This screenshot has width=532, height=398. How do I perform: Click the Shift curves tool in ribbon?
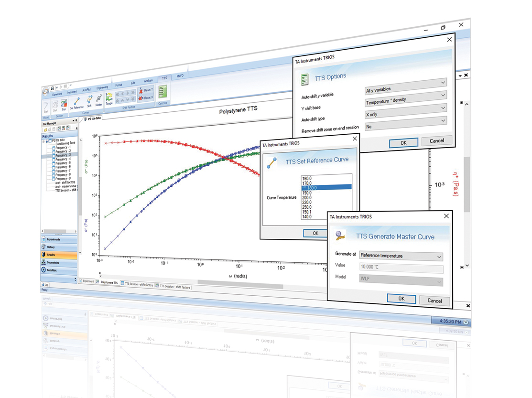[89, 101]
